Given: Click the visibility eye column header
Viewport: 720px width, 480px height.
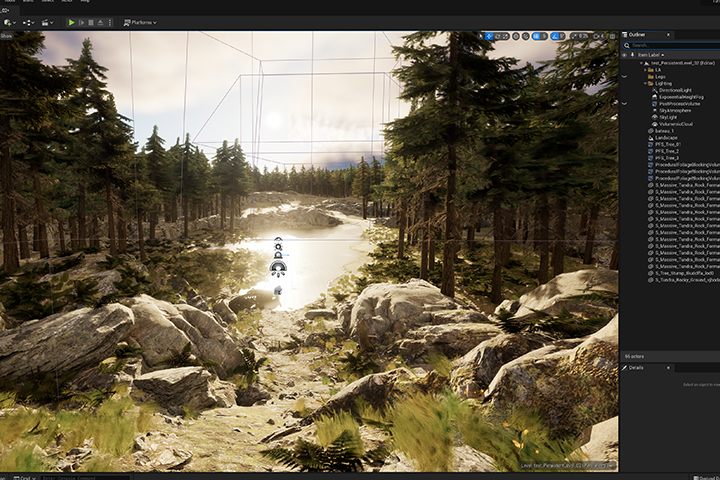Looking at the screenshot, I should [x=624, y=55].
